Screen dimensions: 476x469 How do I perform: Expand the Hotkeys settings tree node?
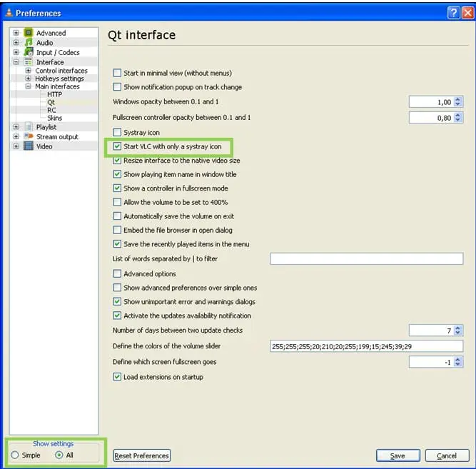coord(28,79)
